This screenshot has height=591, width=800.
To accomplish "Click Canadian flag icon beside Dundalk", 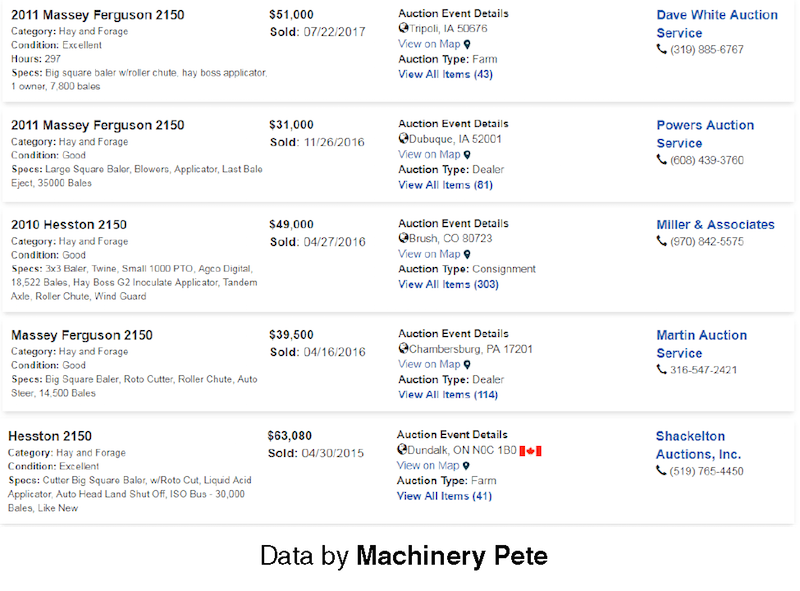I will click(x=530, y=451).
